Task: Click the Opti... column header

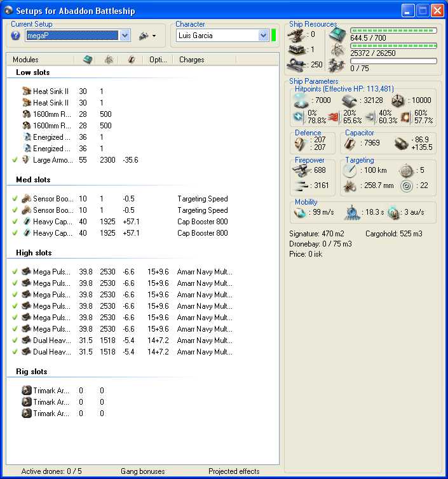Action: [158, 60]
